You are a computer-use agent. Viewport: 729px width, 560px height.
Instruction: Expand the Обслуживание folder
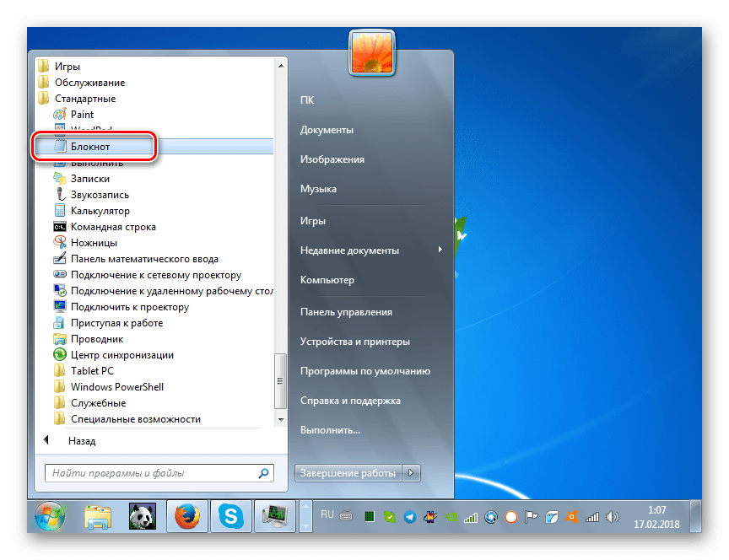[81, 83]
